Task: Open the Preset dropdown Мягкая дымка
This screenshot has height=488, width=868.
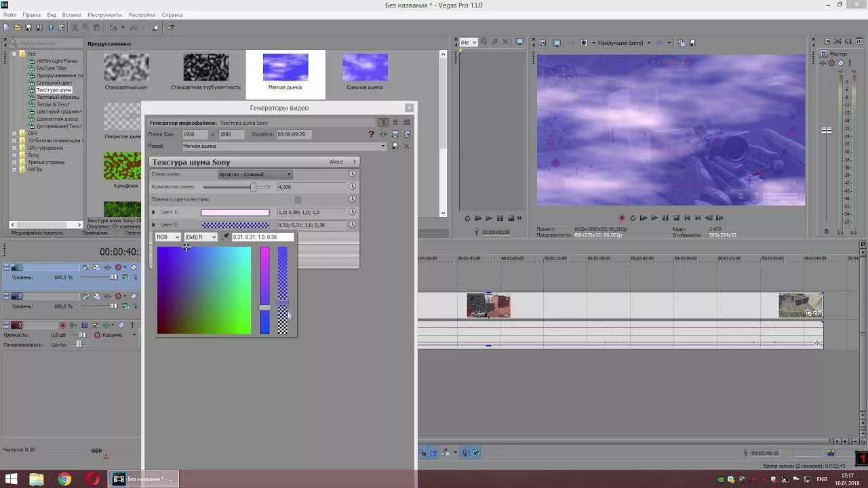Action: tap(284, 146)
